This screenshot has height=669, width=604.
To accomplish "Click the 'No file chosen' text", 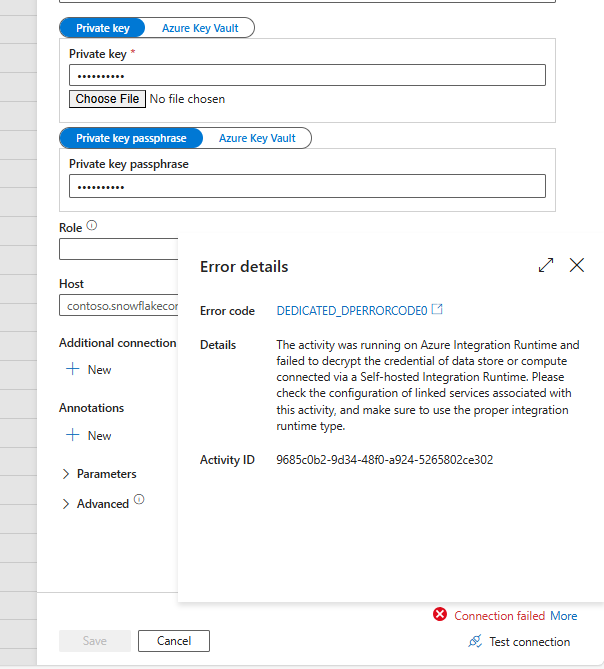I will click(187, 99).
